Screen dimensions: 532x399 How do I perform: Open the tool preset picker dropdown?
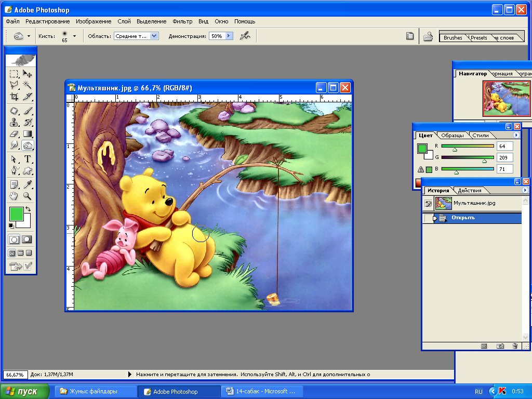tap(29, 36)
